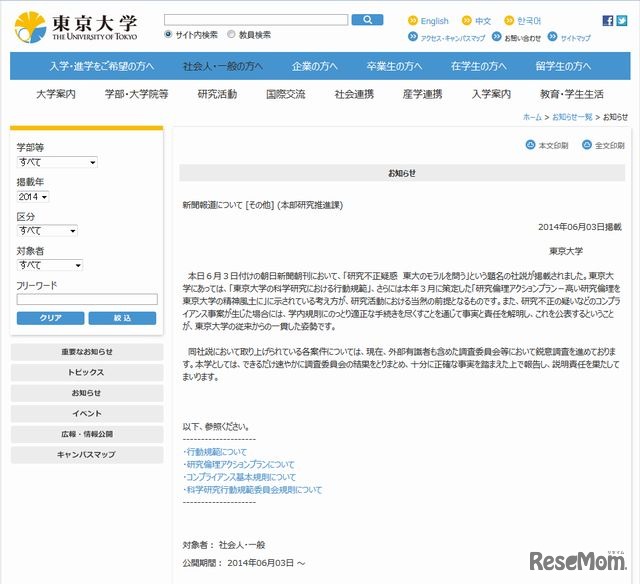The width and height of the screenshot is (640, 584).
Task: Open the Twitter icon link
Action: click(622, 21)
